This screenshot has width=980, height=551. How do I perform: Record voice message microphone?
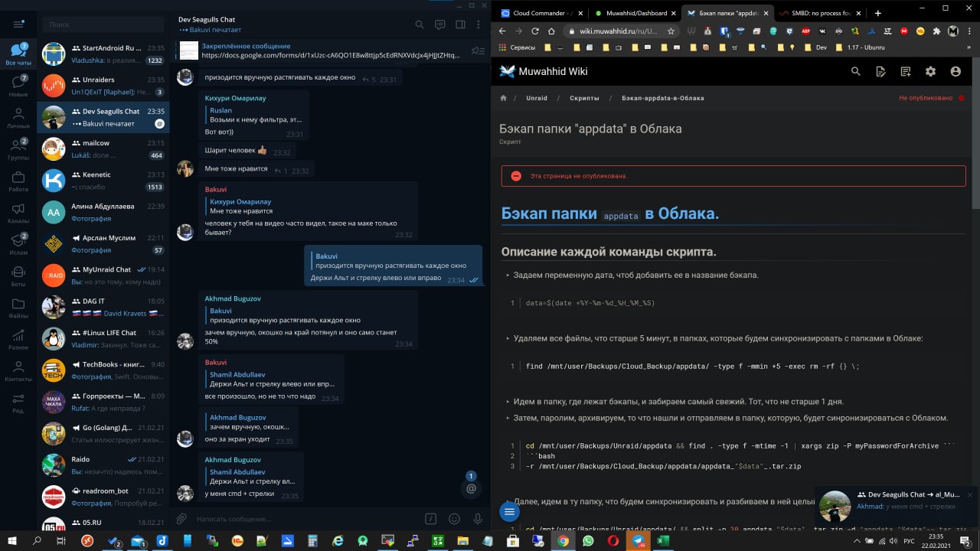[478, 519]
